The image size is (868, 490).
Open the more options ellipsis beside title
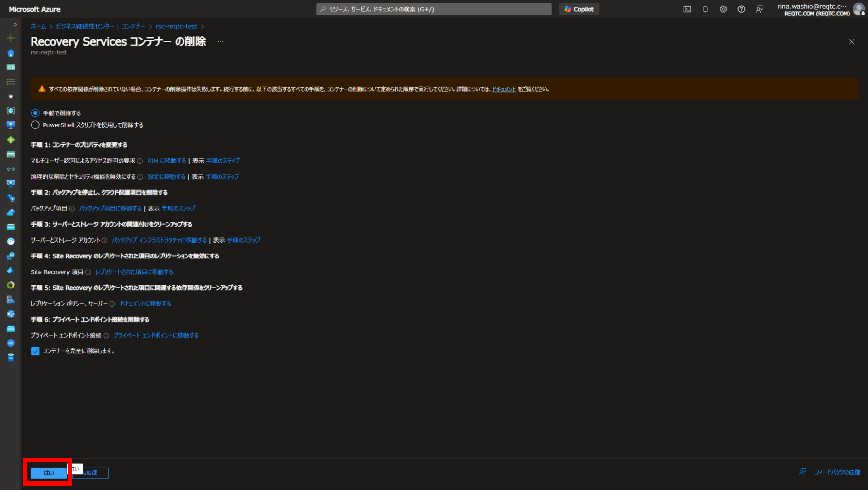(220, 41)
